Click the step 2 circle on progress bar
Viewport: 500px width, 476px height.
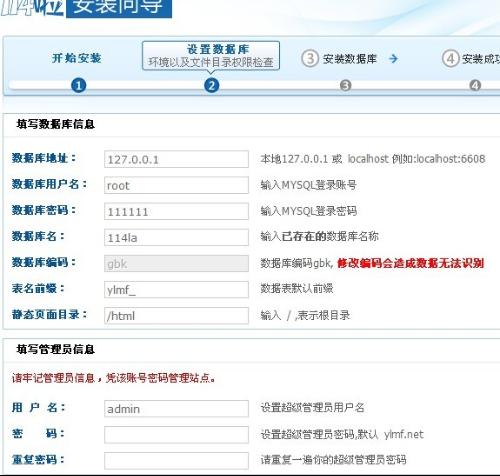(x=212, y=86)
